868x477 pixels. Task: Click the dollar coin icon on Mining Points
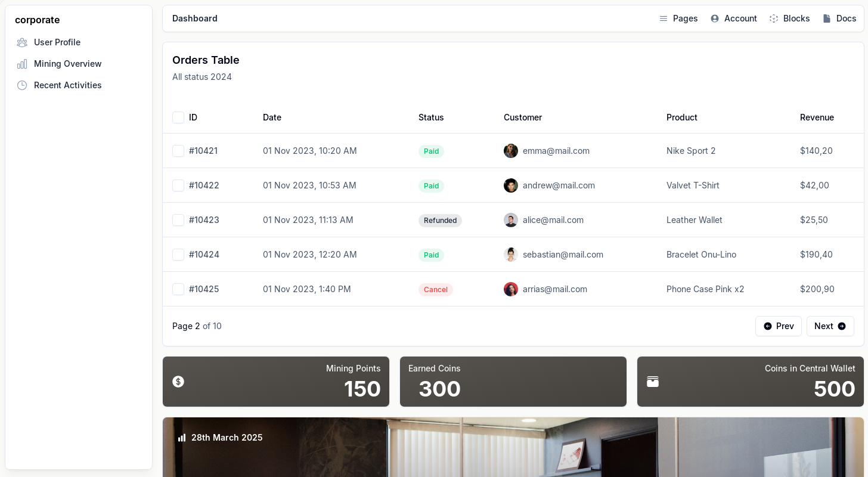[x=178, y=382]
